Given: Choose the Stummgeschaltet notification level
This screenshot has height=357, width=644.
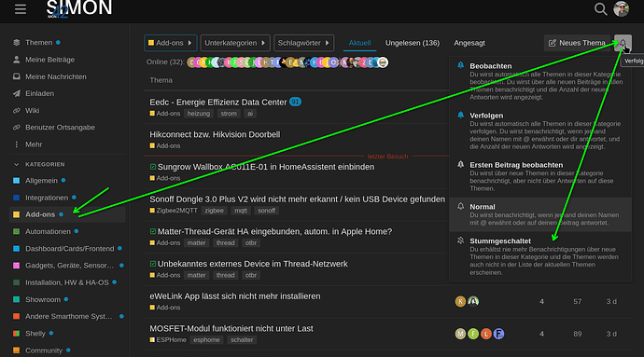Looking at the screenshot, I should click(x=540, y=256).
